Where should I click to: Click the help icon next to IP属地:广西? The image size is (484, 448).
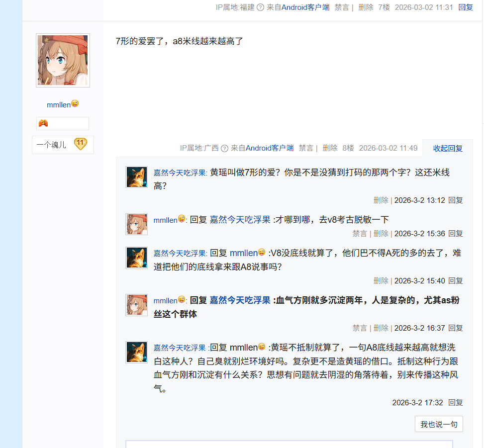click(x=225, y=148)
